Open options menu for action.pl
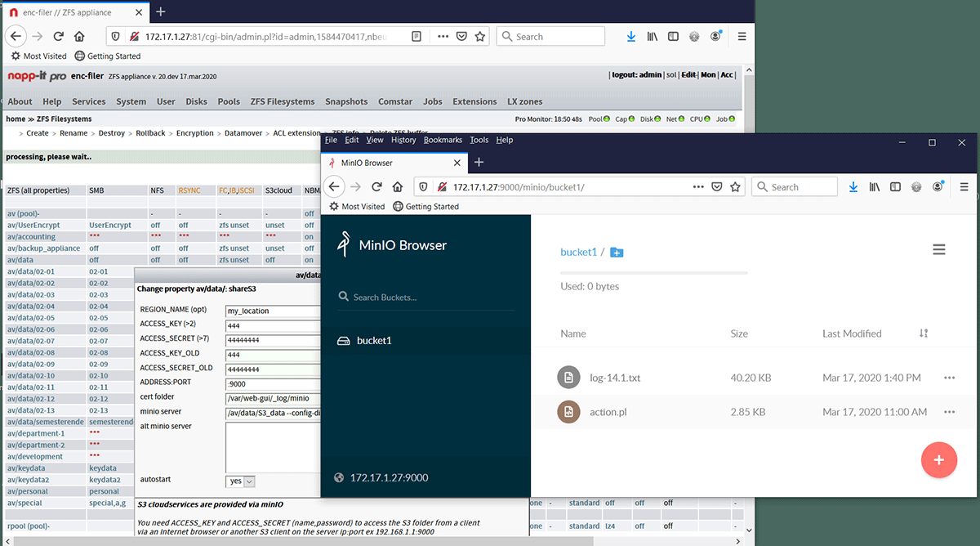Screen dimensions: 980x546 [x=949, y=412]
